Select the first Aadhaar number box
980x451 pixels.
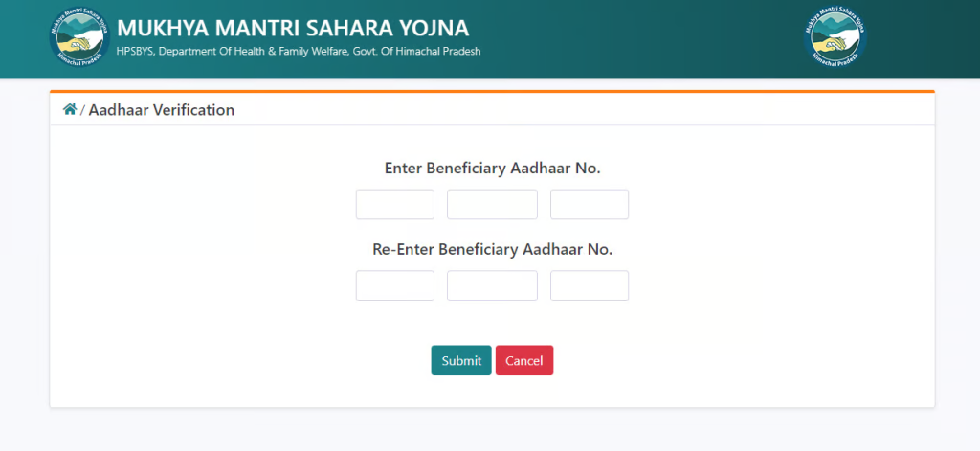tap(395, 205)
